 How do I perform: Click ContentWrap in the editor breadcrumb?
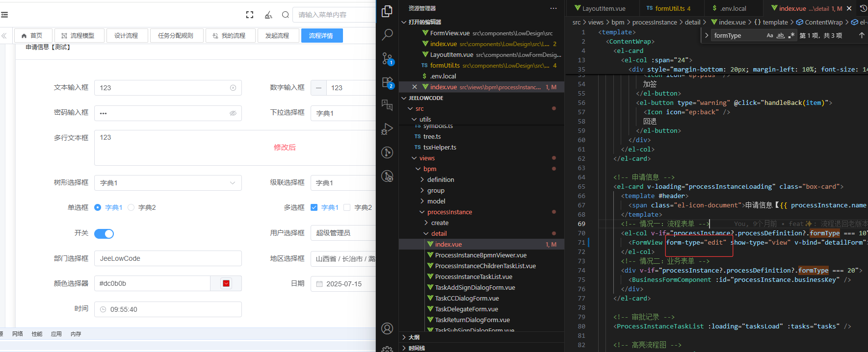tap(823, 22)
